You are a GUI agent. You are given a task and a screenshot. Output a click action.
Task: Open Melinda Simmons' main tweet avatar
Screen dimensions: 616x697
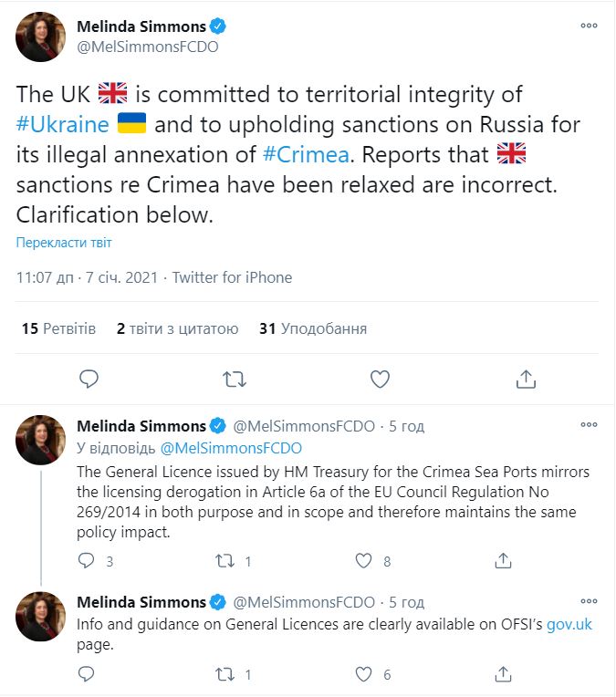(x=41, y=37)
